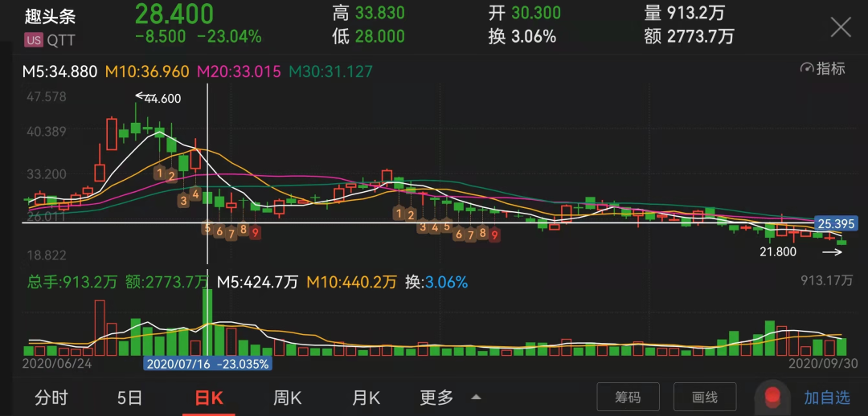Viewport: 868px width, 416px height.
Task: Click the 高 33.830 high value
Action: [368, 12]
